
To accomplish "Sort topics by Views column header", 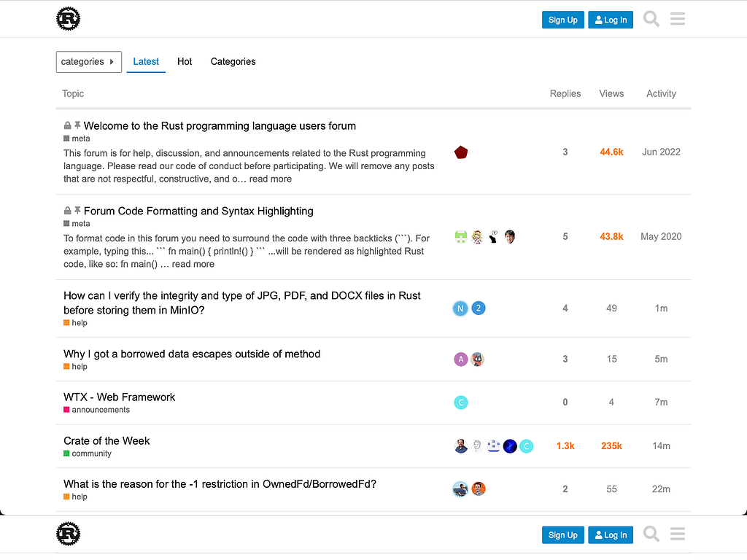I will [611, 93].
